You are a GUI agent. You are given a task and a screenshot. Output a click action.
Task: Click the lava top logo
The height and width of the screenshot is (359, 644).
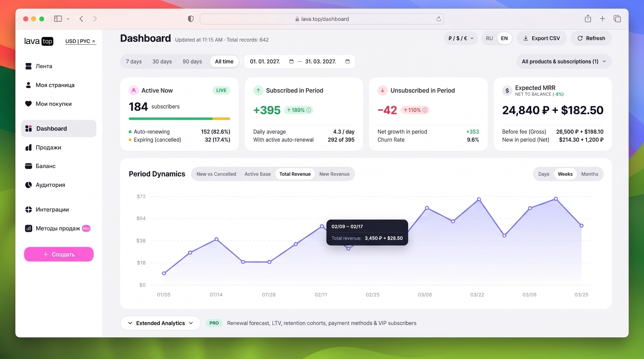[39, 41]
